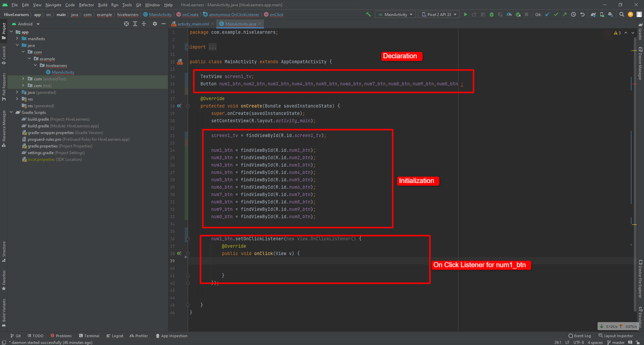Close the MainActivity.java editor tab

(260, 24)
